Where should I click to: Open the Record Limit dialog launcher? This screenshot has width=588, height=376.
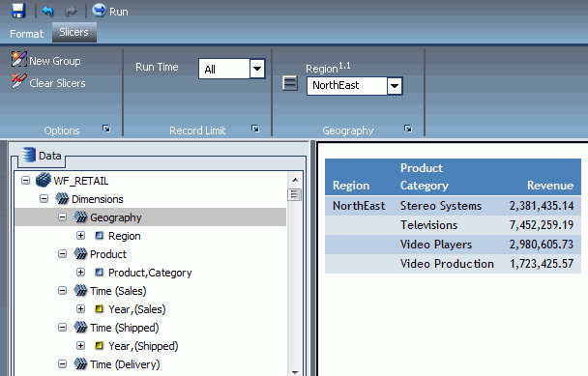(x=255, y=129)
